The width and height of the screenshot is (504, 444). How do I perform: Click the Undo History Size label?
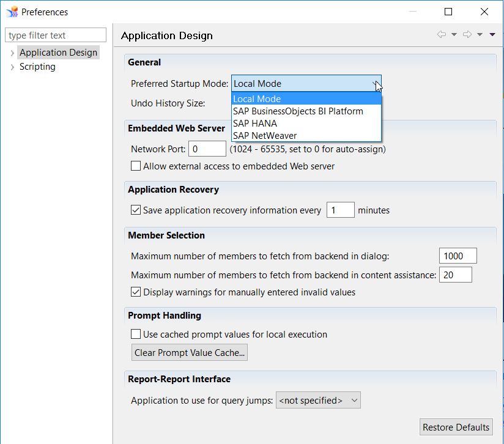click(x=168, y=103)
